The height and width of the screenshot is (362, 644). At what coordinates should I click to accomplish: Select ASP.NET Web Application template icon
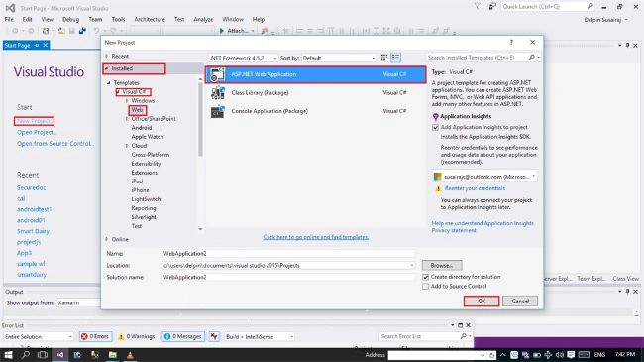click(x=217, y=74)
